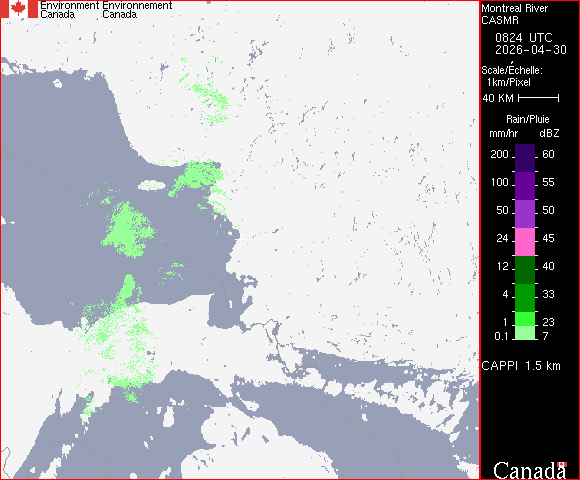This screenshot has height=480, width=580.
Task: Click the small flag in Canada wordmark
Action: (x=562, y=464)
